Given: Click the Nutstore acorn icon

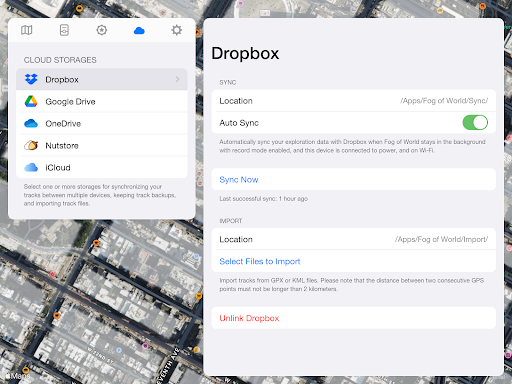Looking at the screenshot, I should pyautogui.click(x=31, y=145).
